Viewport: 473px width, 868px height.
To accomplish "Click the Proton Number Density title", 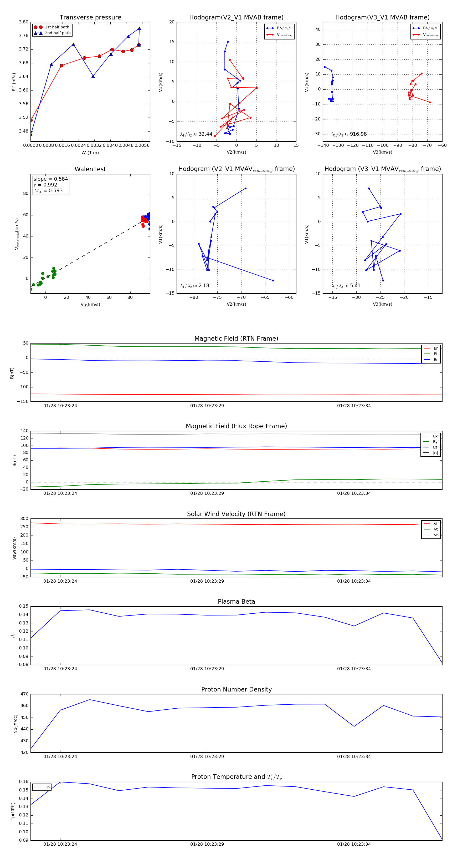I will click(236, 689).
